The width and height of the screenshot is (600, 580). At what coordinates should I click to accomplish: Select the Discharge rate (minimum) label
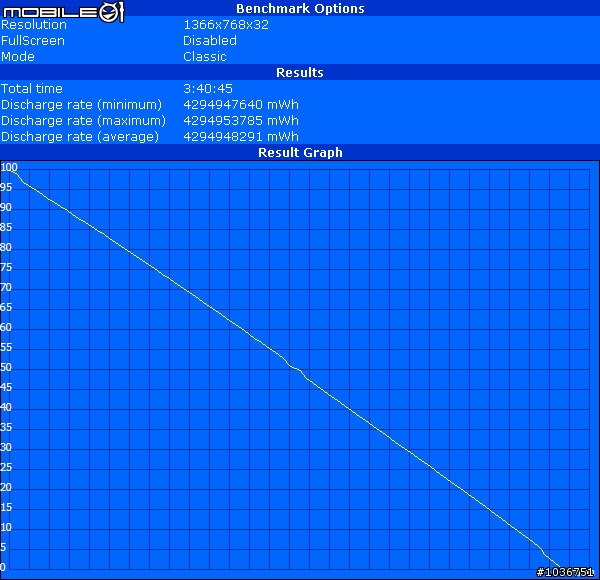click(x=82, y=104)
